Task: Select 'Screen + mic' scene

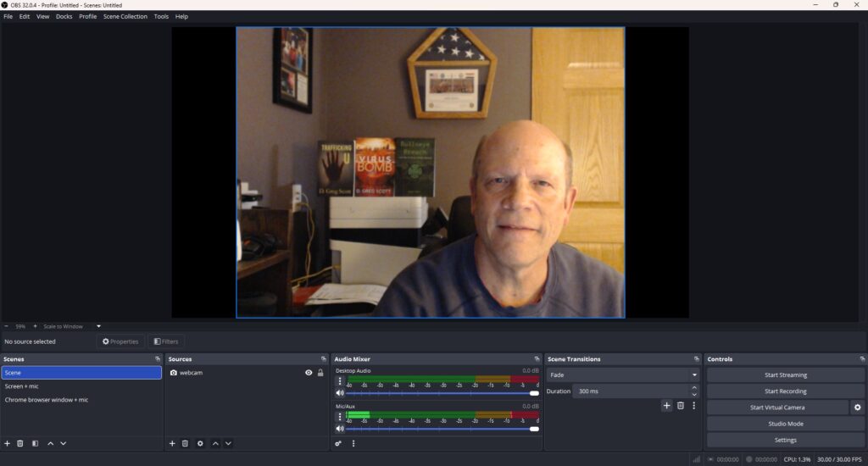Action: coord(81,386)
